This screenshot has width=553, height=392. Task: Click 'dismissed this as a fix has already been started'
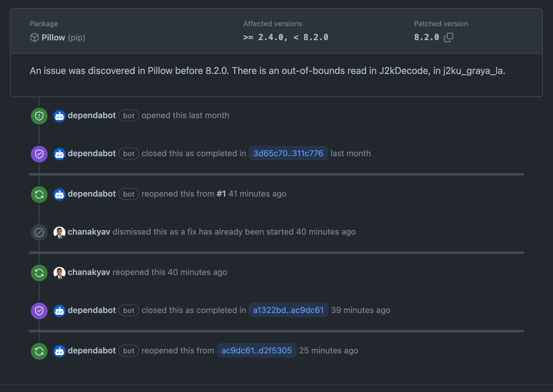point(203,232)
